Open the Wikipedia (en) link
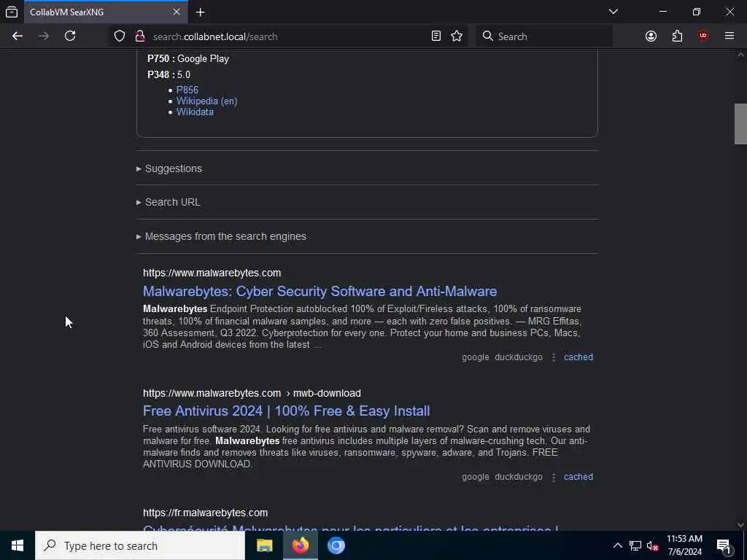This screenshot has width=747, height=560. click(206, 101)
